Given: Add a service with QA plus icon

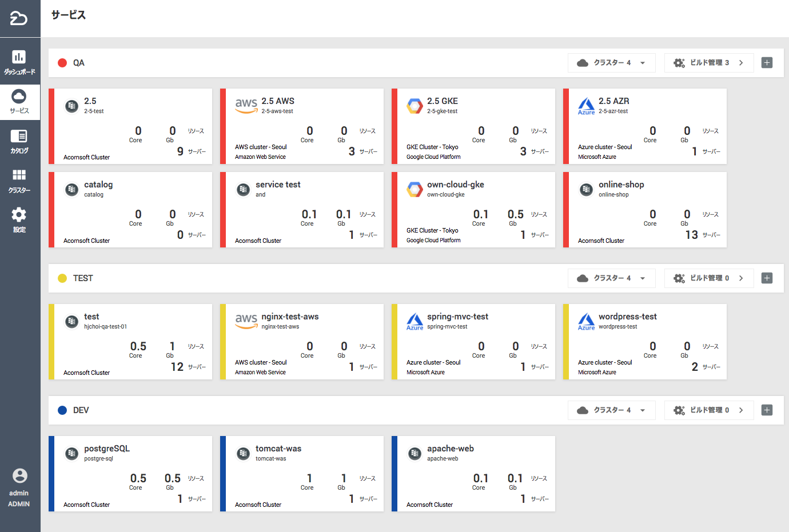Looking at the screenshot, I should (767, 63).
